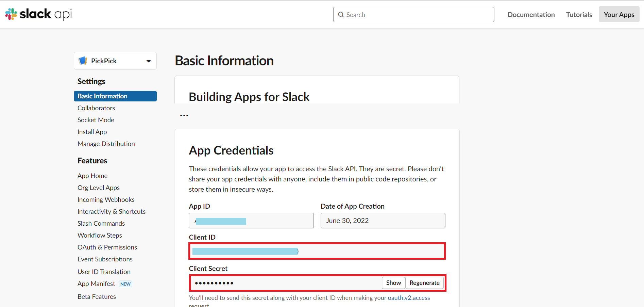Open Socket Mode settings
This screenshot has width=644, height=307.
tap(96, 120)
